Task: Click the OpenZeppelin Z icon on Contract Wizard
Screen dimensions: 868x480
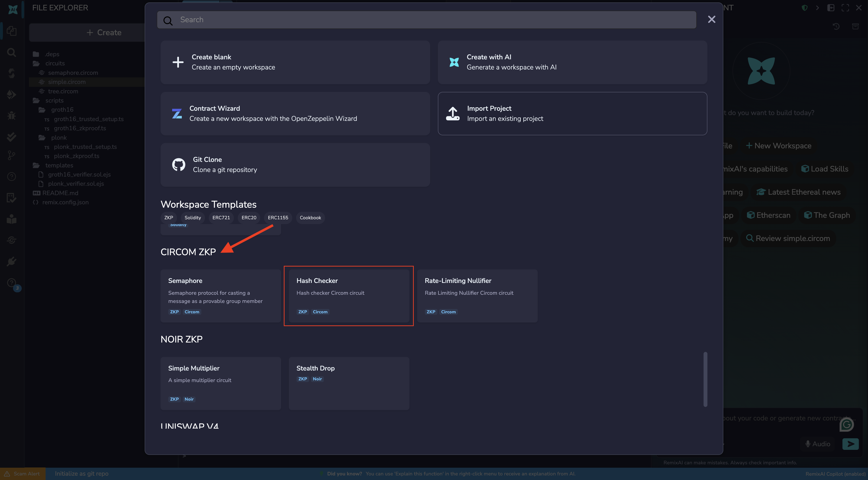Action: coord(177,114)
